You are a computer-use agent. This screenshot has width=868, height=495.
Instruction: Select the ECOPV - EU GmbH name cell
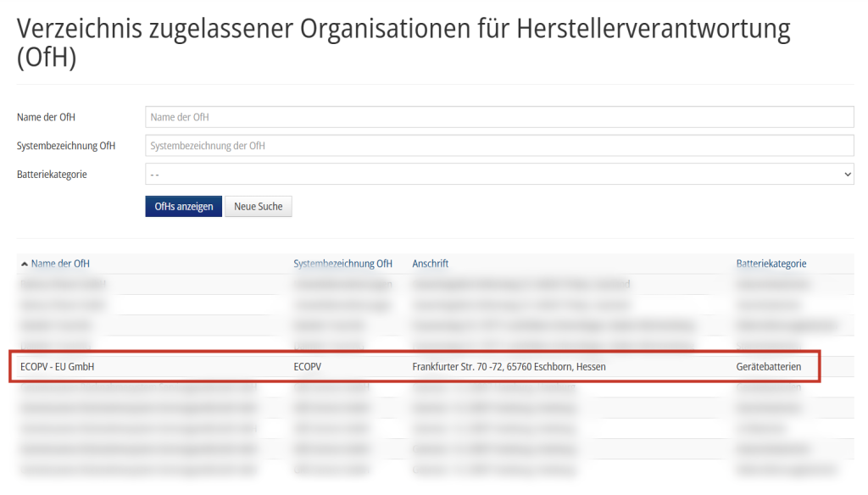click(x=58, y=367)
